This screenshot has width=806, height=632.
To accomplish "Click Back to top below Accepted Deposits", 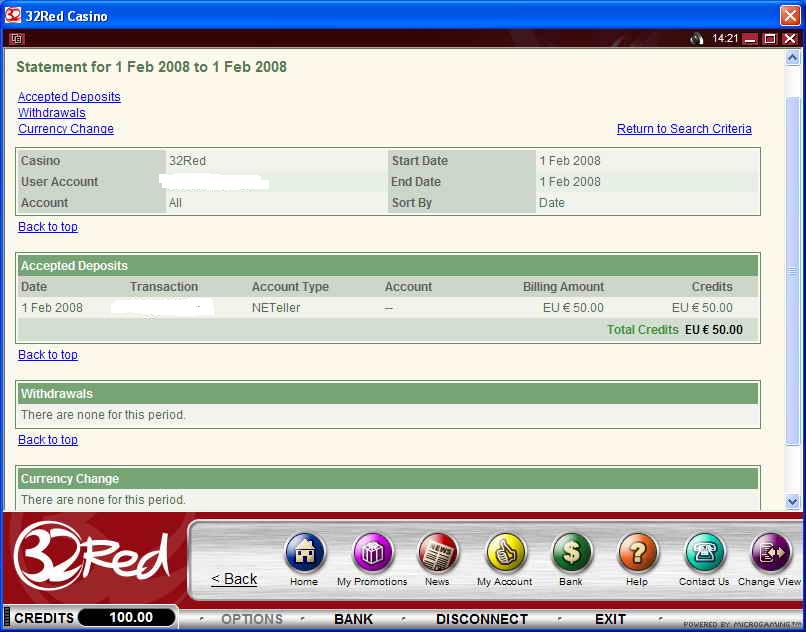I will pyautogui.click(x=48, y=355).
